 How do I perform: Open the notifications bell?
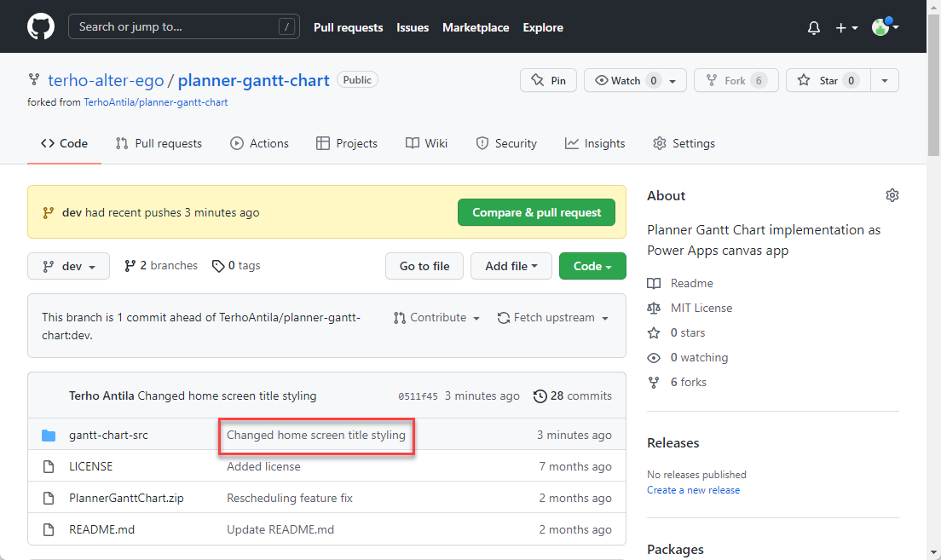pyautogui.click(x=814, y=27)
